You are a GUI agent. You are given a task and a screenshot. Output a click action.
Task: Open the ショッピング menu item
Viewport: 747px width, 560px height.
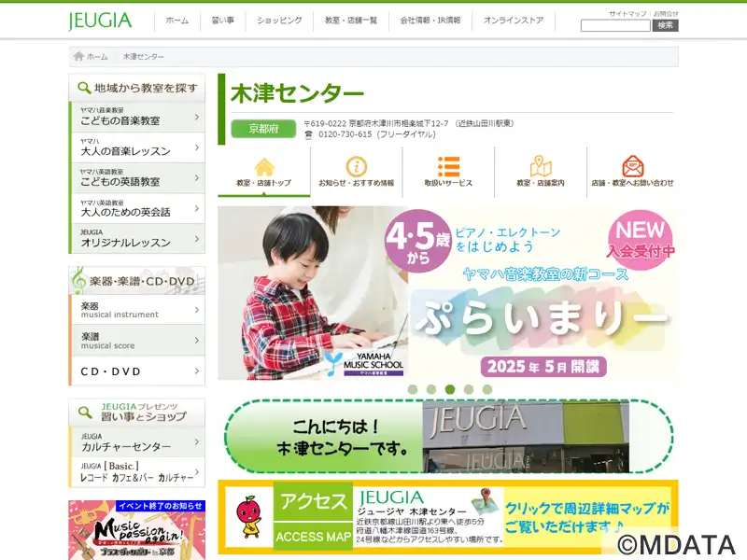[279, 21]
